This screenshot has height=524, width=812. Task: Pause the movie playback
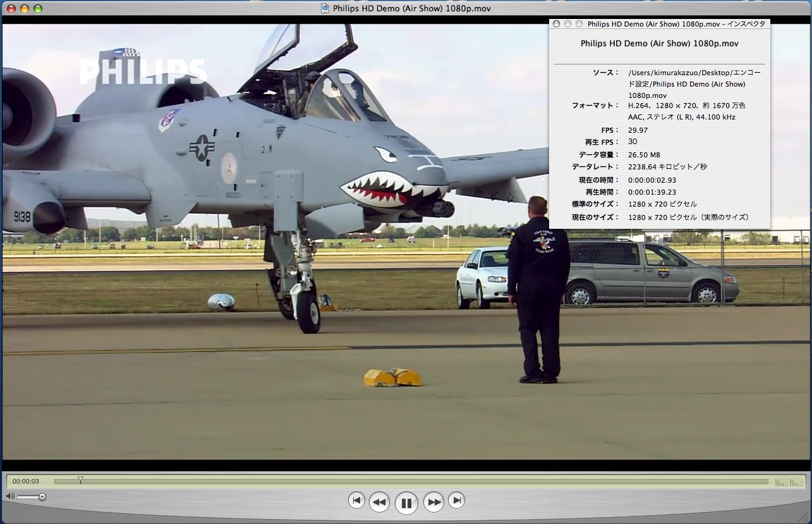click(x=406, y=503)
